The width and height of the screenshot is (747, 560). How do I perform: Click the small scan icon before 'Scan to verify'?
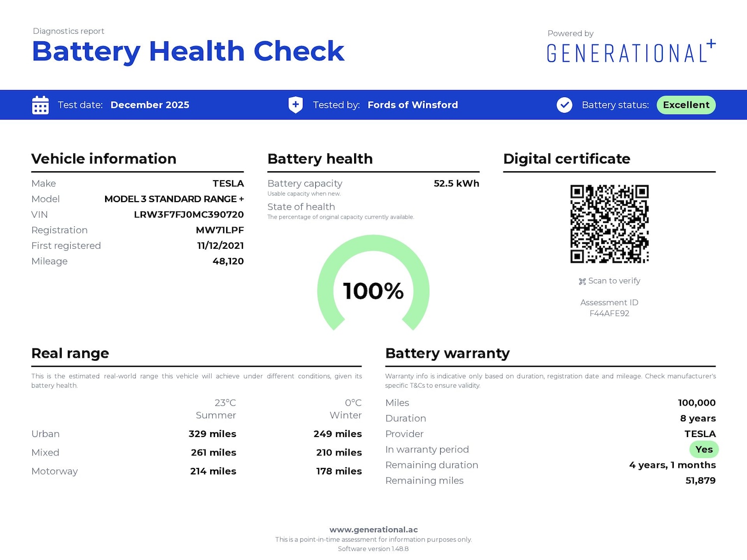(582, 281)
